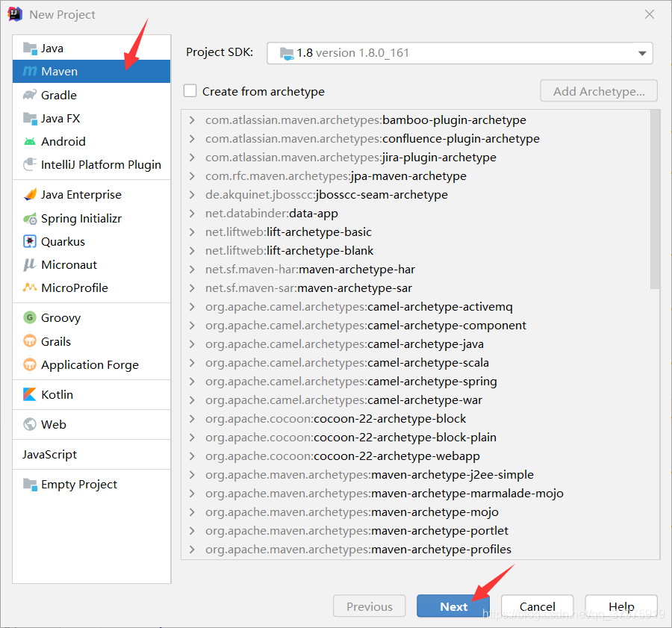The width and height of the screenshot is (672, 628).
Task: Click the Previous button
Action: pos(369,606)
